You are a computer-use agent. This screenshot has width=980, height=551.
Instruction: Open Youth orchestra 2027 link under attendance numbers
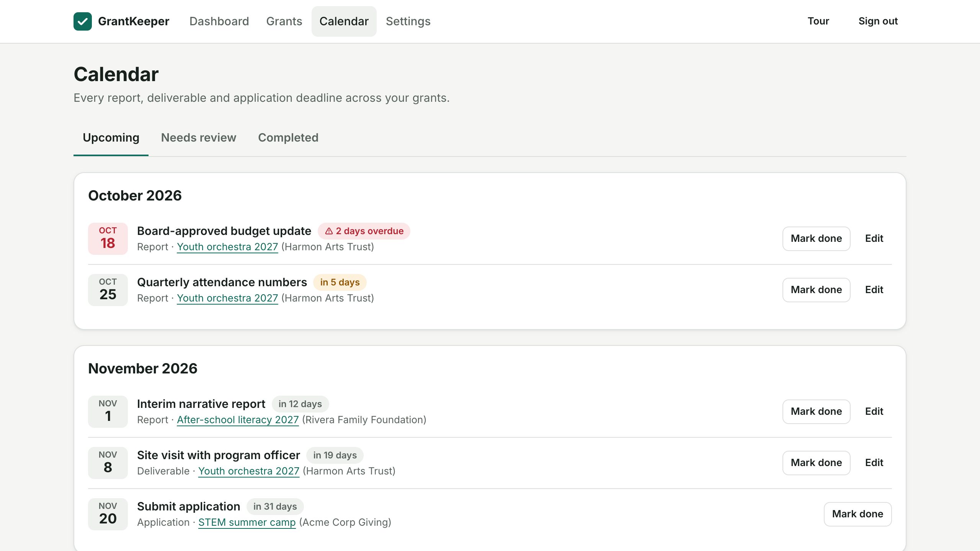coord(227,298)
